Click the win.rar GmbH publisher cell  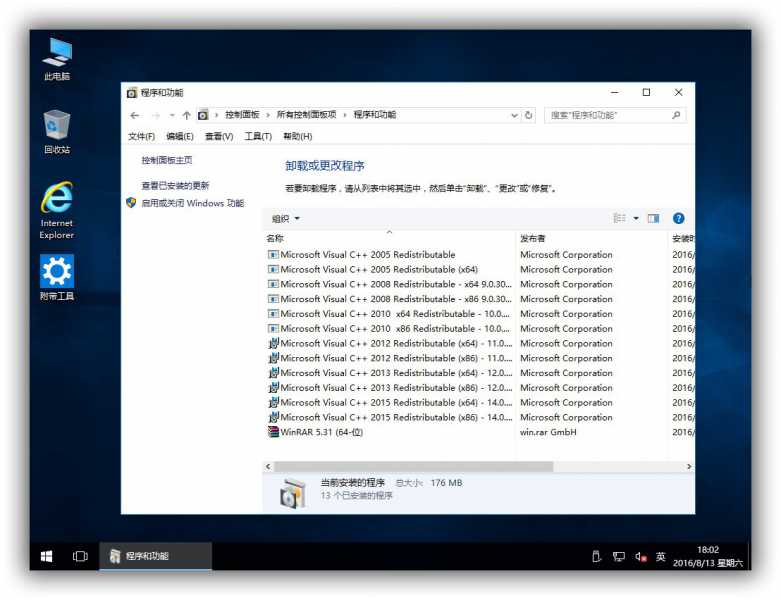[x=548, y=432]
